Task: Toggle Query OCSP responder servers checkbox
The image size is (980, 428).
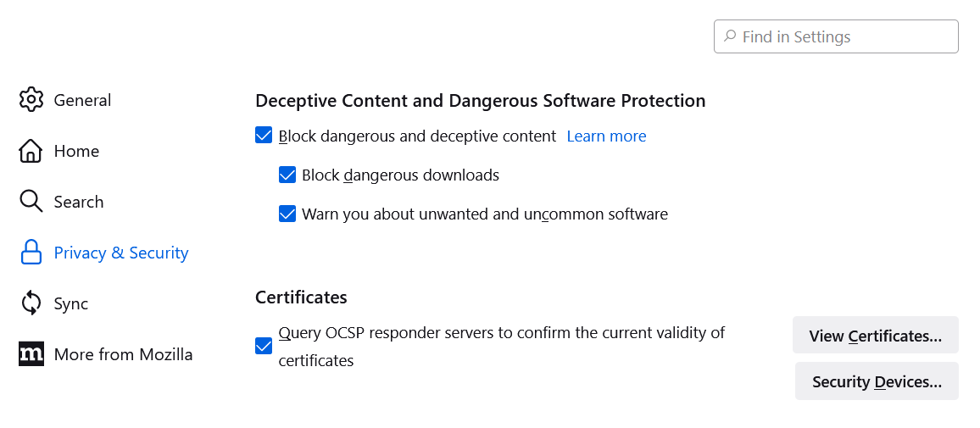Action: (x=264, y=347)
